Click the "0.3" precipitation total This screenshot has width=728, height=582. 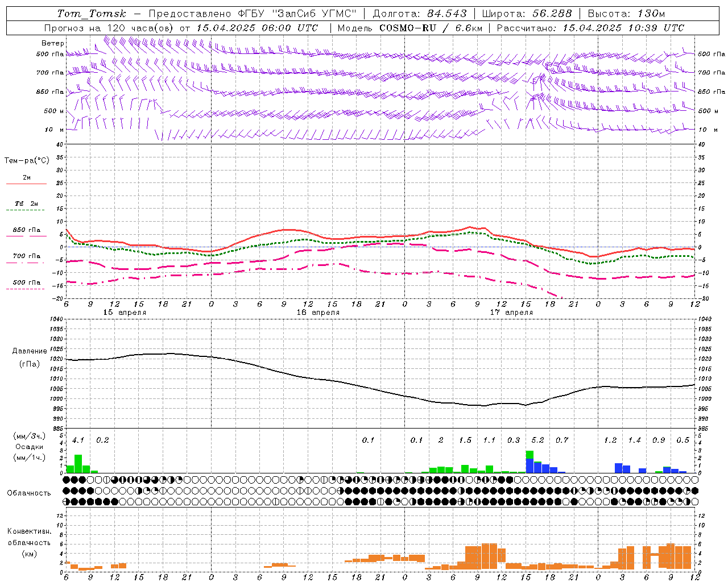coord(513,440)
